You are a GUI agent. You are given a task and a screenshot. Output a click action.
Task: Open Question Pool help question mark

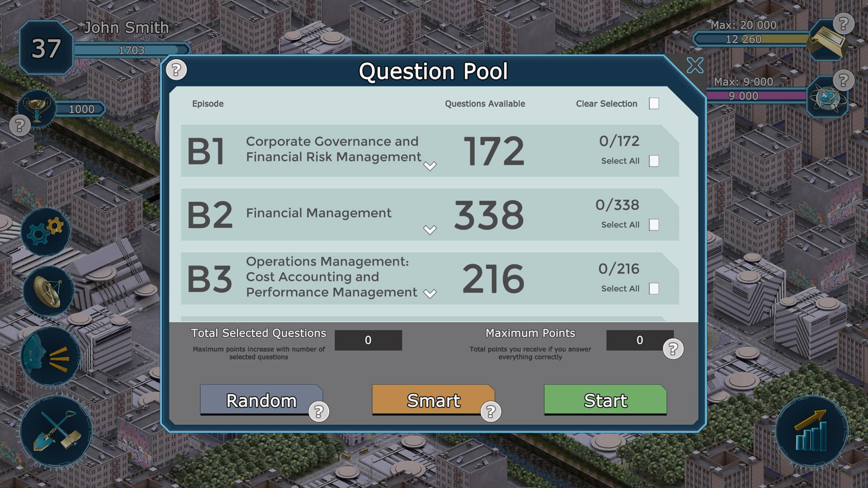176,70
